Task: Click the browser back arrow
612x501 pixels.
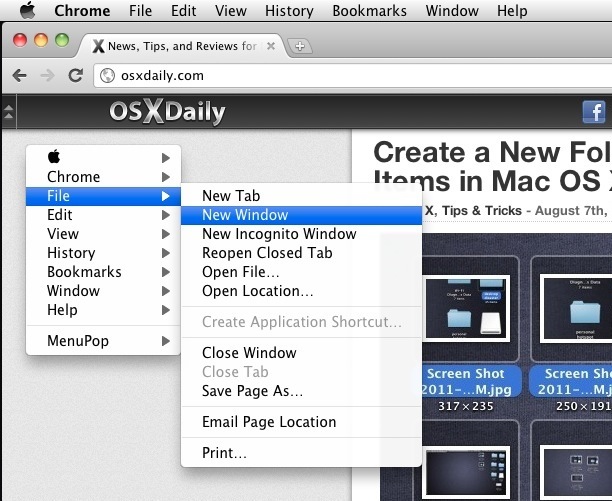Action: coord(20,75)
